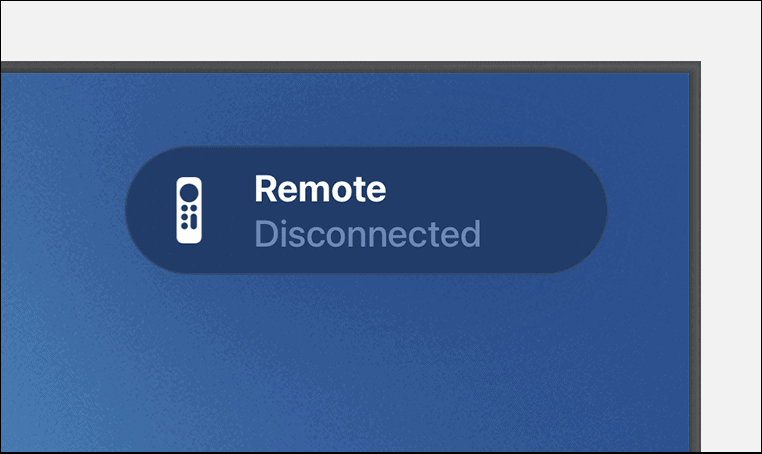
Task: Click the letter "R" in Remote
Action: pyautogui.click(x=266, y=189)
